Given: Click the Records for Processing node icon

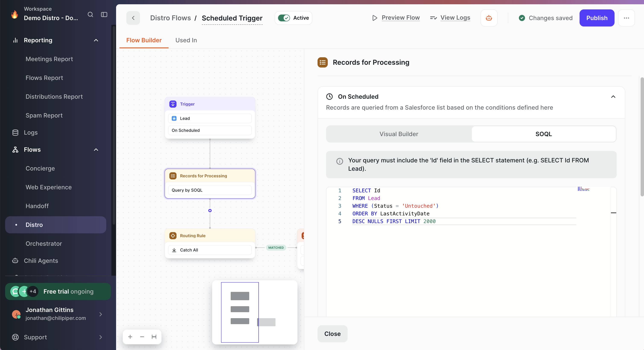Looking at the screenshot, I should 173,176.
